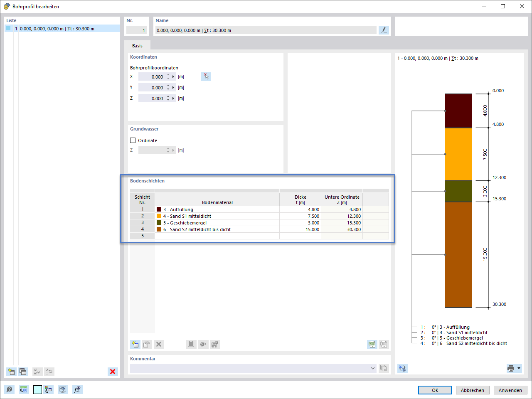This screenshot has height=399, width=532.
Task: Click the X coordinate input field
Action: (x=152, y=77)
